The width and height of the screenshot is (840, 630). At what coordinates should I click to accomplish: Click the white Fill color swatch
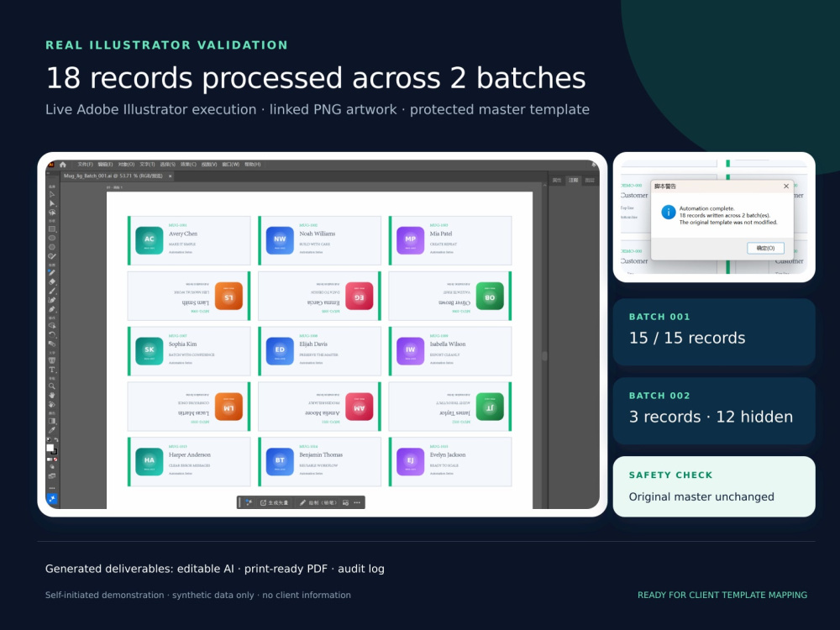pyautogui.click(x=50, y=448)
